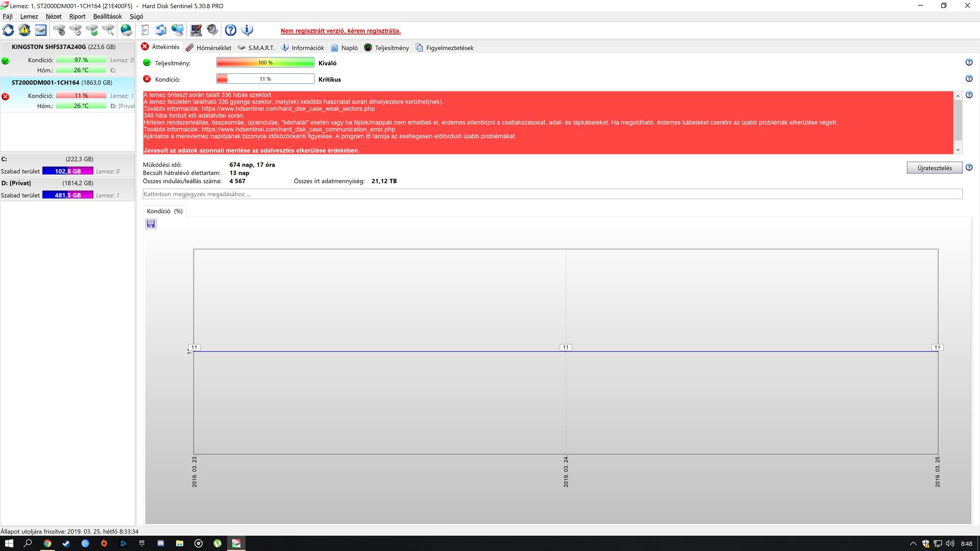
Task: Click the disk with clock test icon
Action: pyautogui.click(x=76, y=30)
